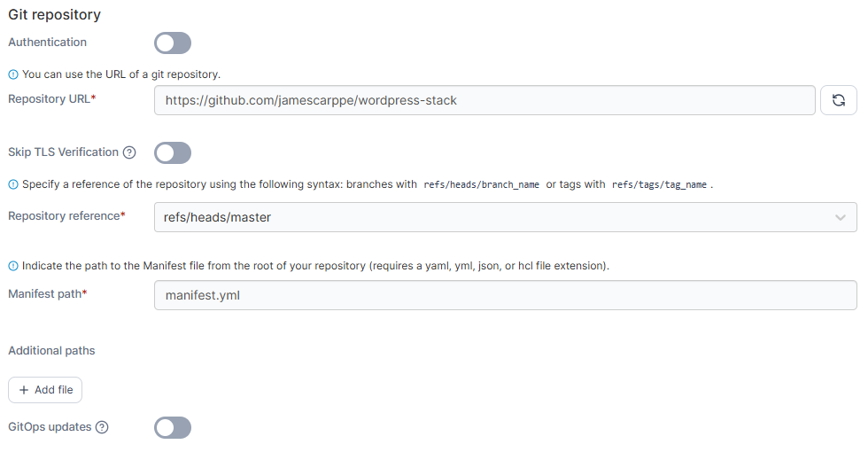Click the Skip TLS Verification label
The image size is (868, 452).
(x=63, y=152)
